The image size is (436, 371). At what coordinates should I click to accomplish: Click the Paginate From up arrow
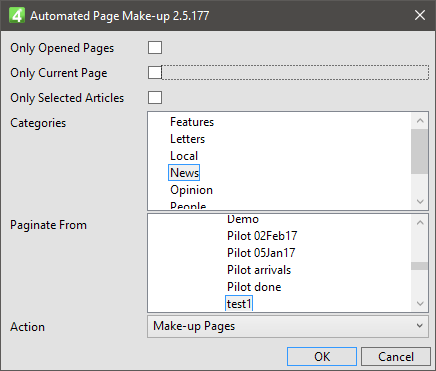click(420, 223)
